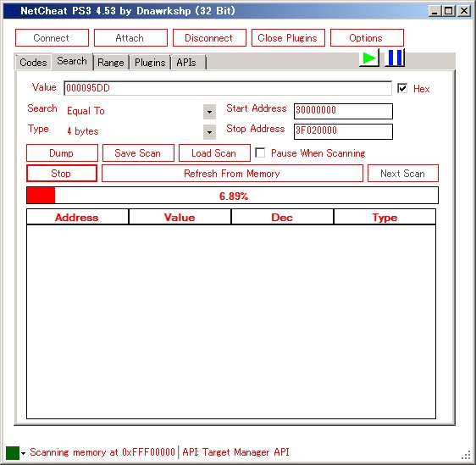Switch to the Codes tab
Image resolution: width=476 pixels, height=465 pixels.
[33, 63]
